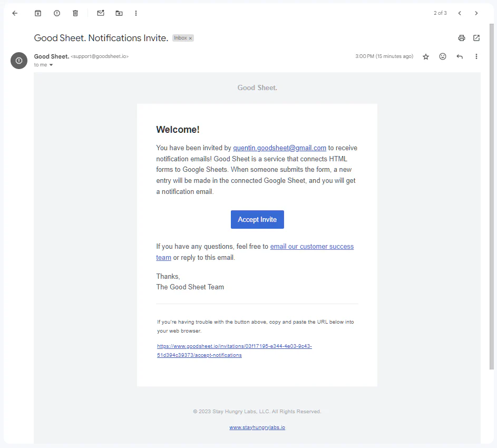Image resolution: width=497 pixels, height=448 pixels.
Task: Click the Inbox label chip
Action: tap(183, 38)
